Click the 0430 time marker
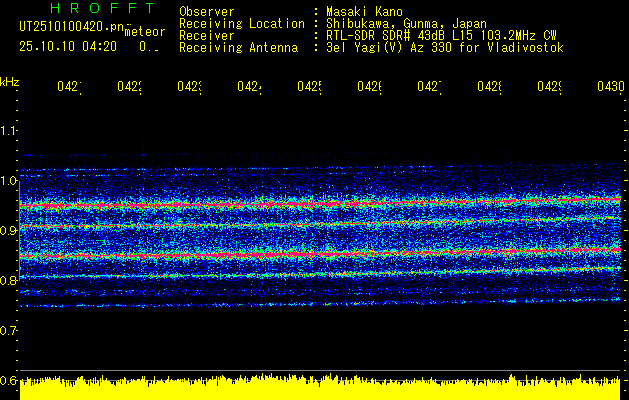The image size is (629, 400). [611, 86]
